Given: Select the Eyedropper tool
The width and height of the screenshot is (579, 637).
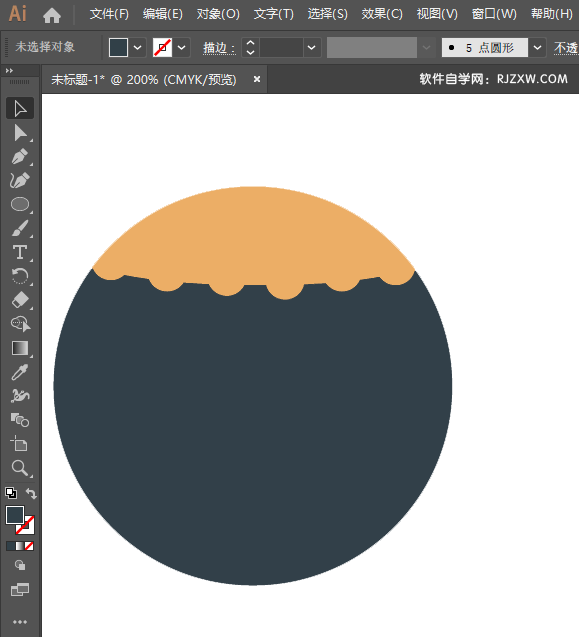Looking at the screenshot, I should (x=20, y=372).
